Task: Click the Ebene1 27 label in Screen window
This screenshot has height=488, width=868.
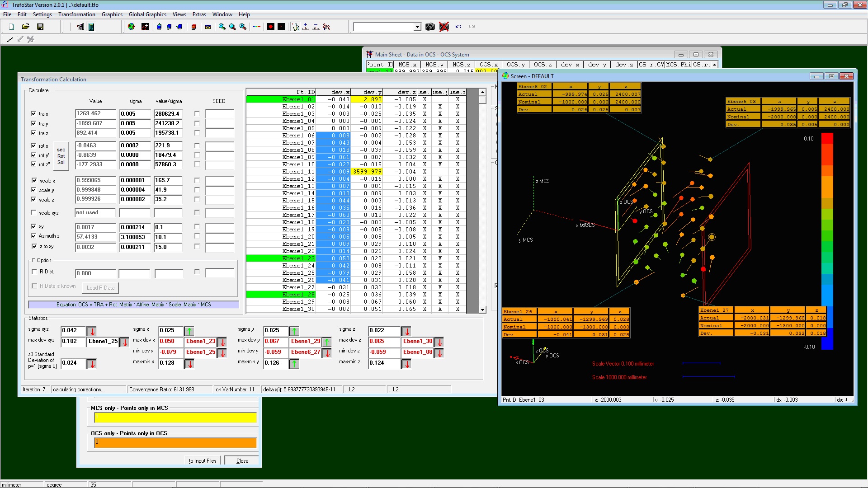Action: [716, 310]
